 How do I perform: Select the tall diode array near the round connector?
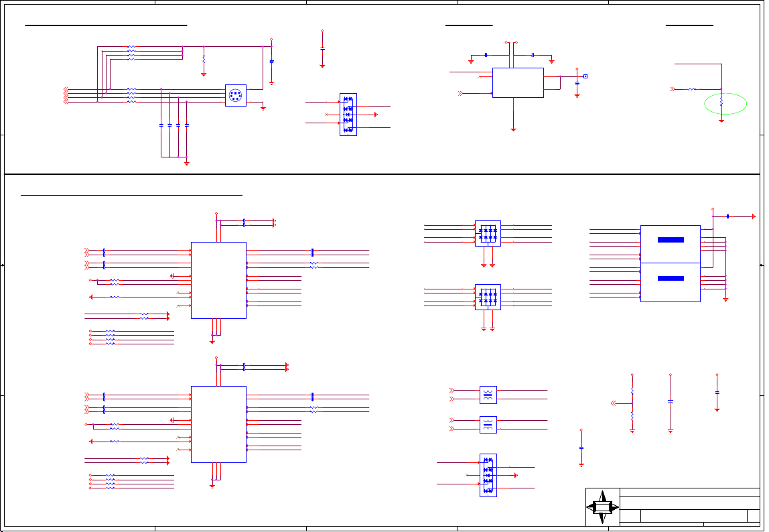tap(348, 115)
